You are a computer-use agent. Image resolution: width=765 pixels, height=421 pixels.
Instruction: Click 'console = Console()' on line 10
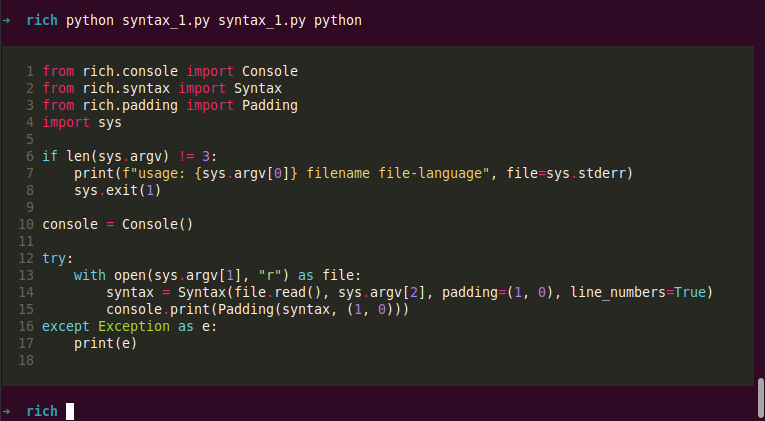[118, 224]
